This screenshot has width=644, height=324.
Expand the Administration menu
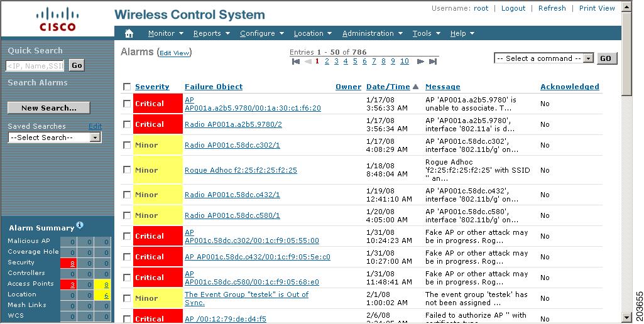(372, 34)
